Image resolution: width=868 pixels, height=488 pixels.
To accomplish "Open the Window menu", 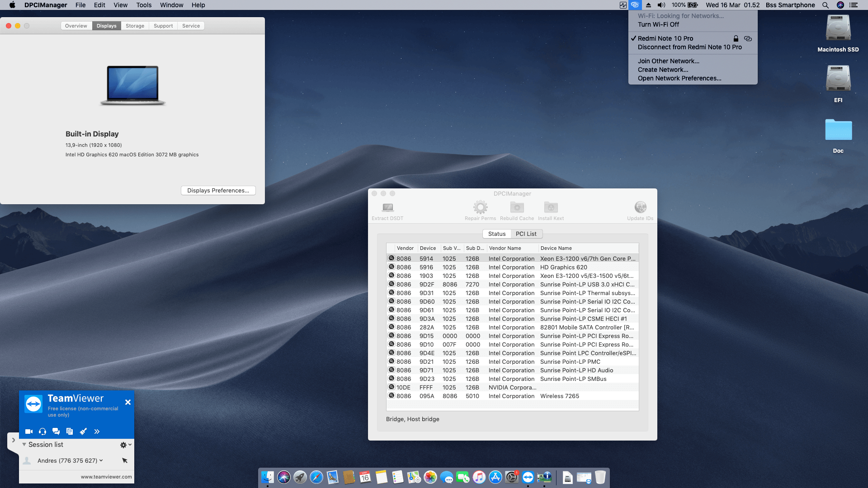I will click(x=171, y=5).
